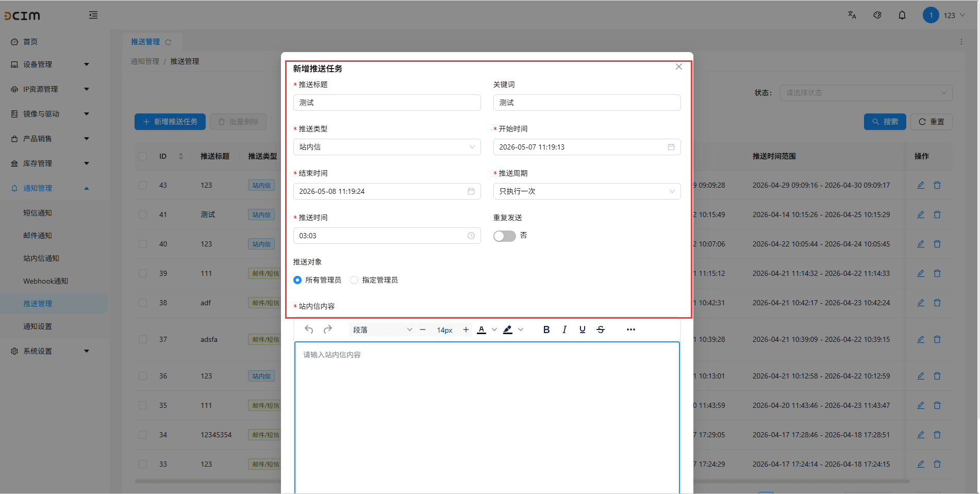Select 所有管理员 radio option
980x494 pixels.
point(297,280)
